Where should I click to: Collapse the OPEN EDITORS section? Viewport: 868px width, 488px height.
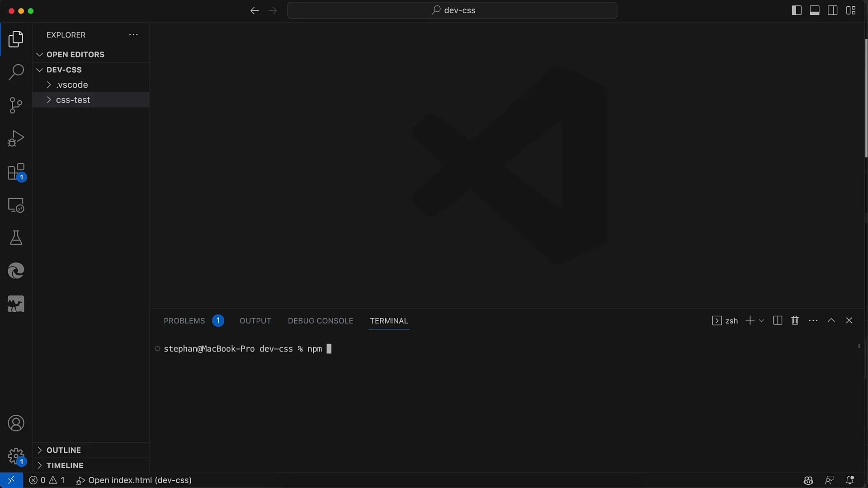tap(91, 55)
